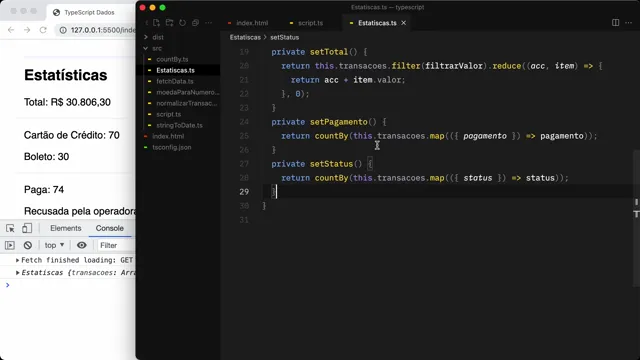Click the Total: R$ 30.806,30 text
The height and width of the screenshot is (360, 640).
(x=67, y=102)
